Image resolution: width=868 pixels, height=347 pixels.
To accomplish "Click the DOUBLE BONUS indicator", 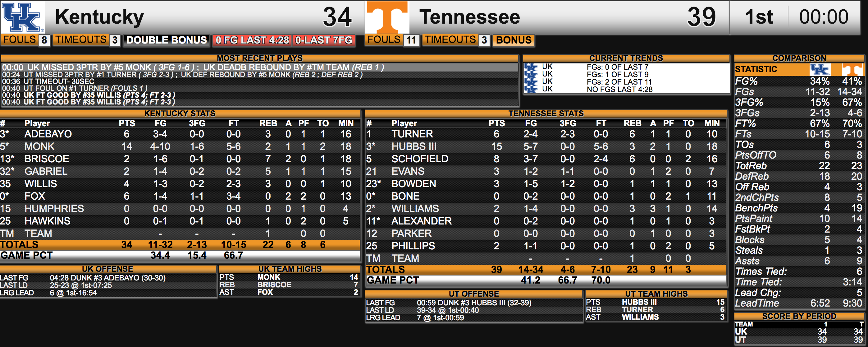I will click(x=167, y=40).
